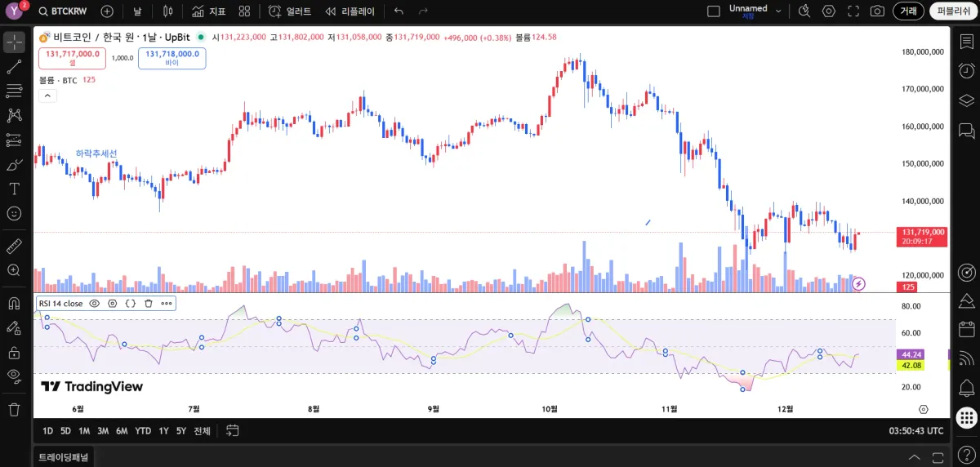The width and height of the screenshot is (980, 467).
Task: Select the crosshair cursor tool
Action: (x=14, y=42)
